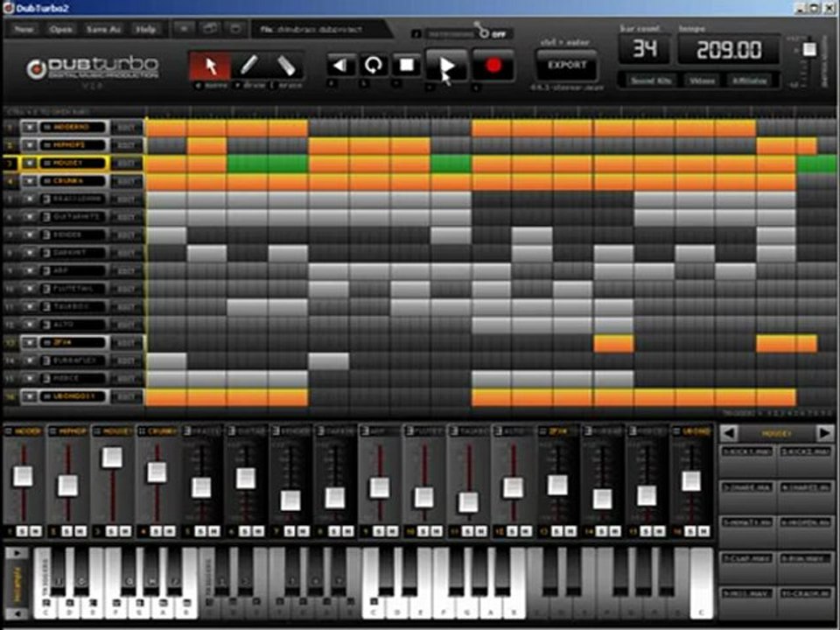Trigger the 7-CLAP sample pad
This screenshot has width=840, height=630.
click(x=746, y=566)
